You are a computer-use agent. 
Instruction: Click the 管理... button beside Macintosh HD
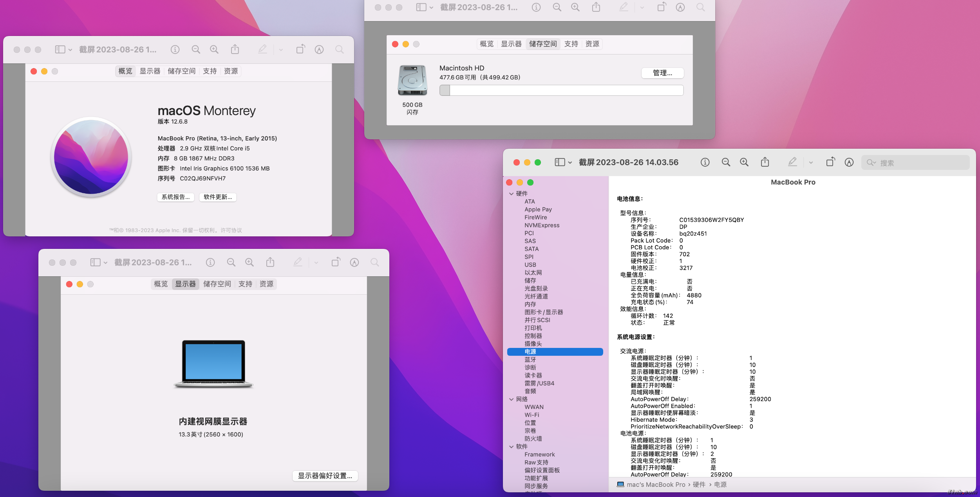click(x=663, y=73)
